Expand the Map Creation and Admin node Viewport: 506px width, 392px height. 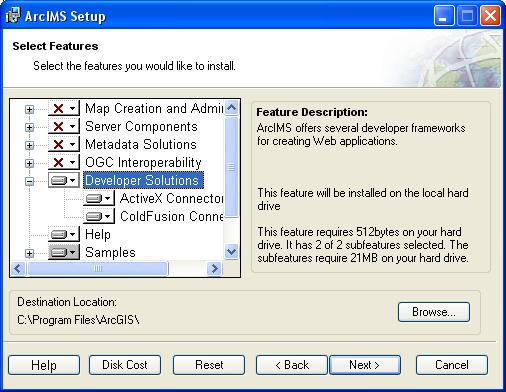click(29, 109)
